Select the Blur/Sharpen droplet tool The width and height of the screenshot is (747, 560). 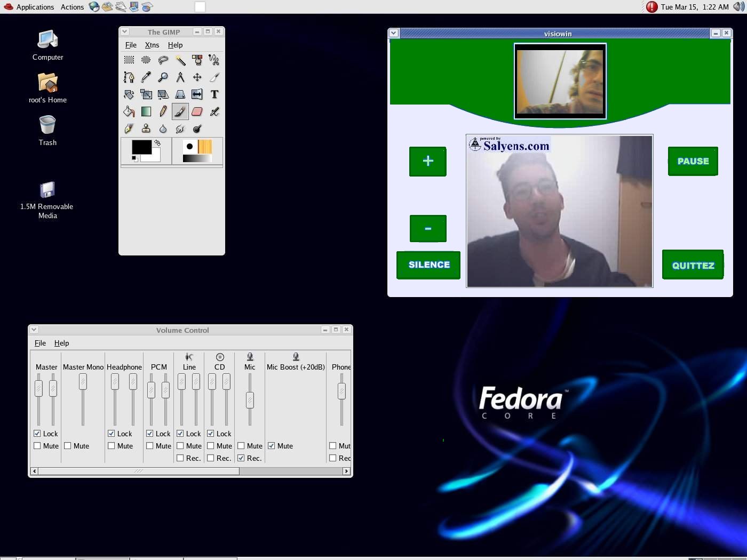point(163,129)
